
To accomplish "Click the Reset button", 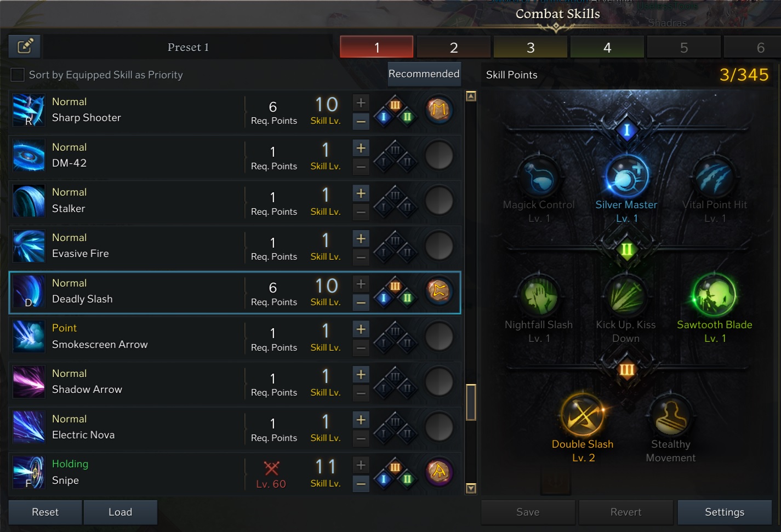I will coord(45,512).
